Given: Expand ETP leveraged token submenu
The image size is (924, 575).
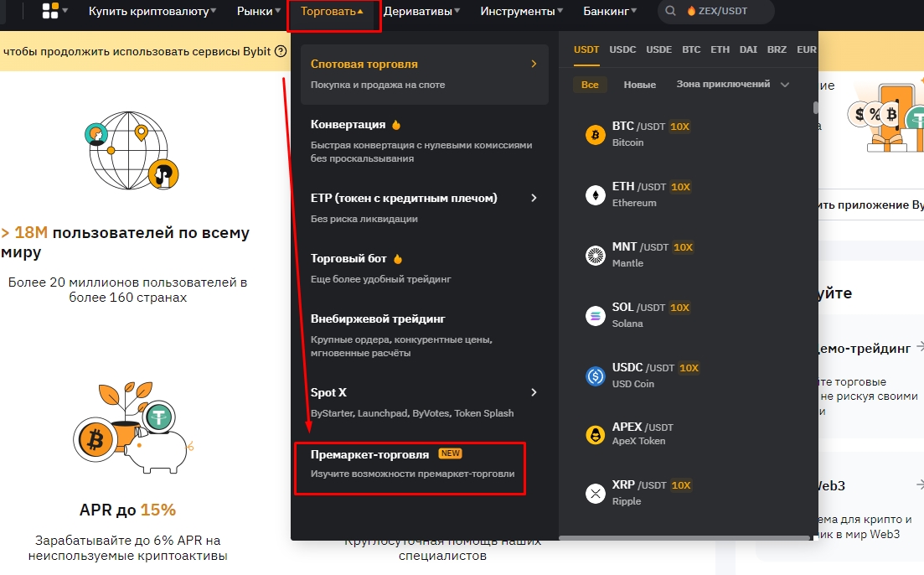Looking at the screenshot, I should pyautogui.click(x=534, y=198).
